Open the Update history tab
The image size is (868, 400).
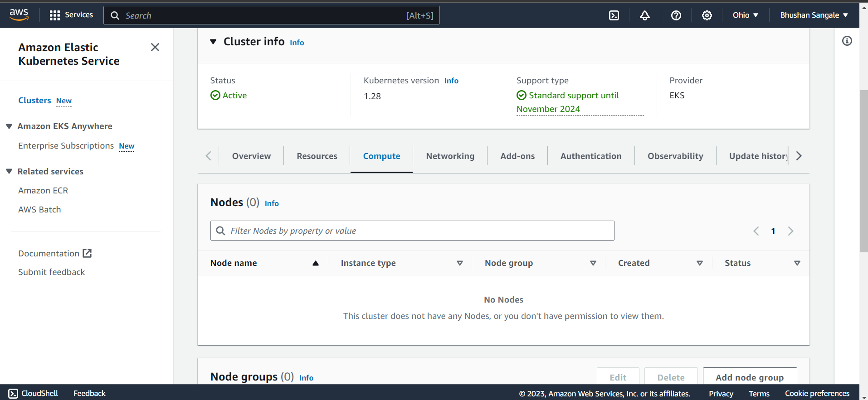(x=758, y=156)
